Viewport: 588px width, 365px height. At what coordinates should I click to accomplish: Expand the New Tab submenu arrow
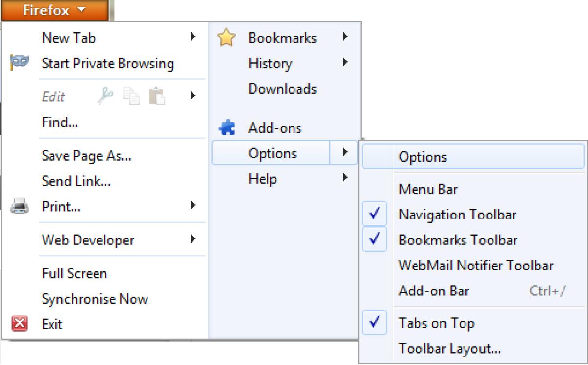point(193,37)
